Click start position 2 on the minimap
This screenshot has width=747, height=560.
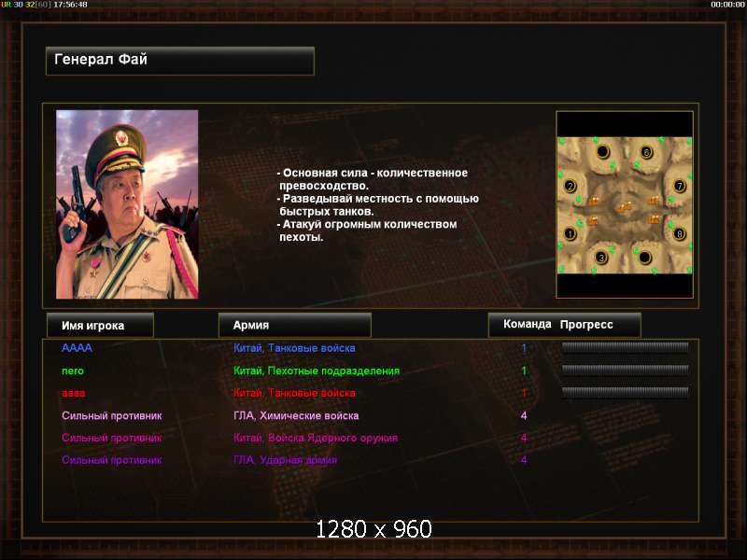pos(571,186)
